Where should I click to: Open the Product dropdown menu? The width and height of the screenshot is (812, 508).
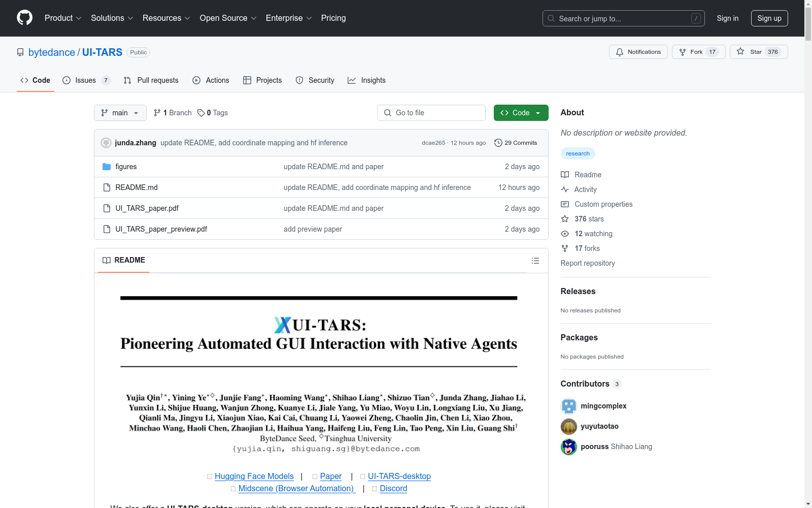tap(63, 18)
